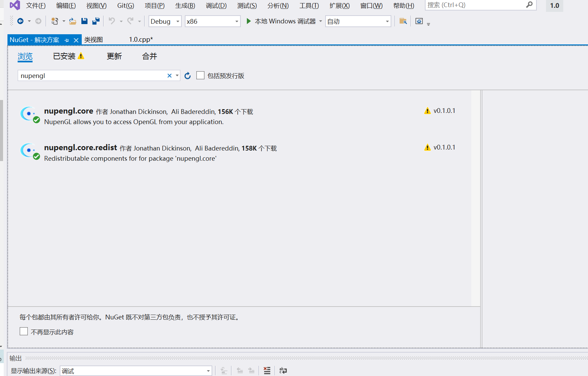The height and width of the screenshot is (376, 588).
Task: Click the search magnifier in the Ctrl+Q box
Action: click(529, 5)
